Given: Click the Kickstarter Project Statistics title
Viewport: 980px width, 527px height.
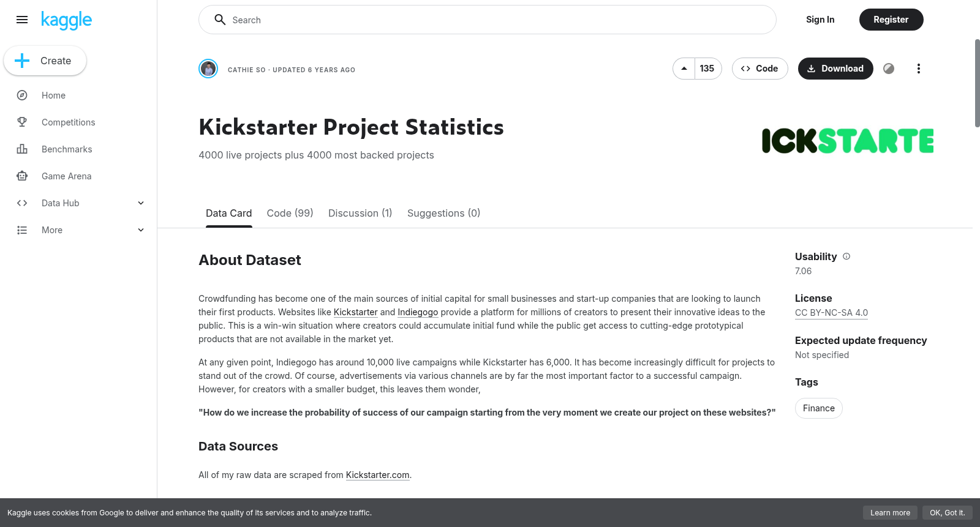Looking at the screenshot, I should click(x=351, y=127).
